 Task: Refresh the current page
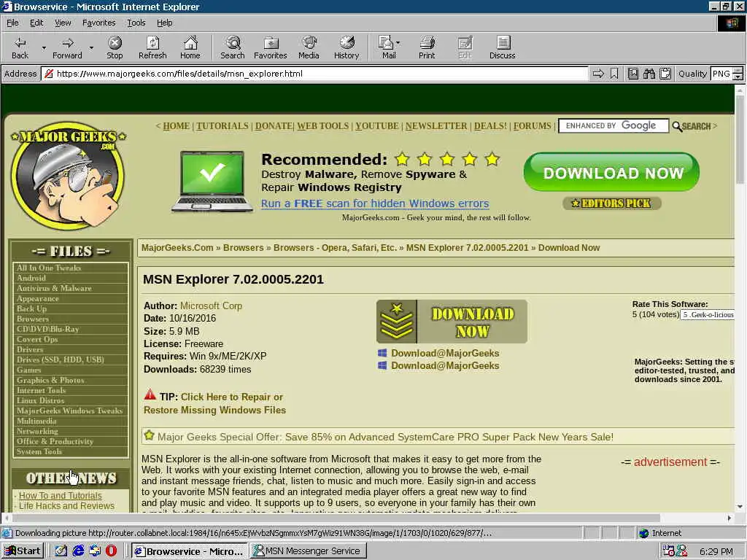(x=152, y=47)
